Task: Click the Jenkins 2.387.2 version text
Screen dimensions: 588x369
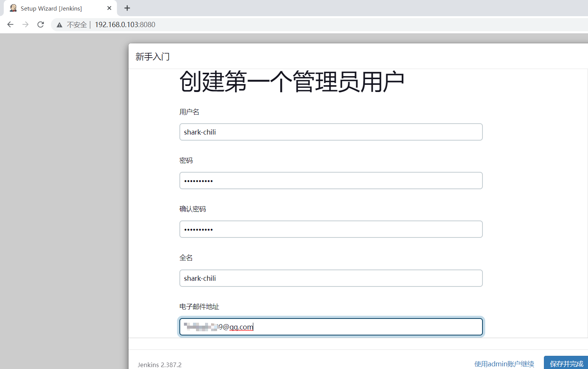Action: click(159, 364)
